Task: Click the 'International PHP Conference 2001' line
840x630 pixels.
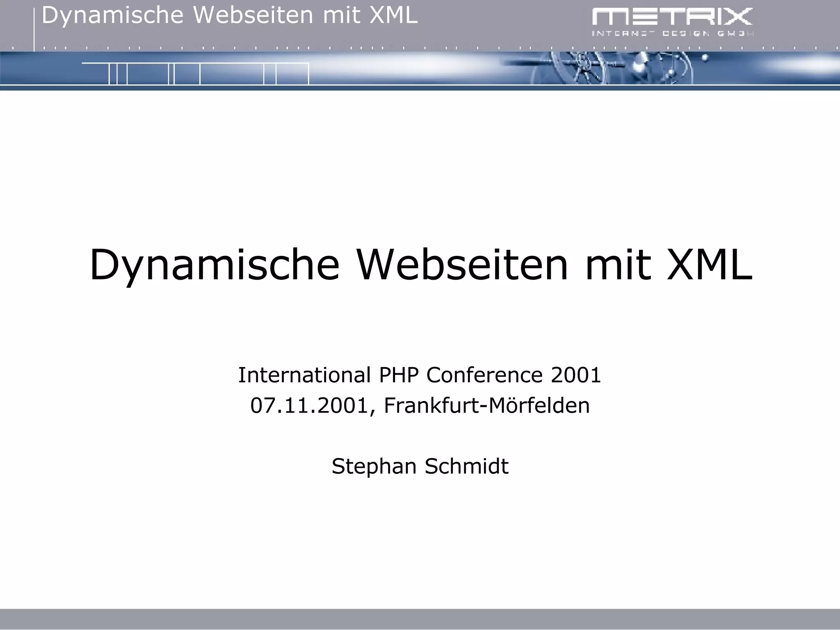Action: (x=420, y=375)
